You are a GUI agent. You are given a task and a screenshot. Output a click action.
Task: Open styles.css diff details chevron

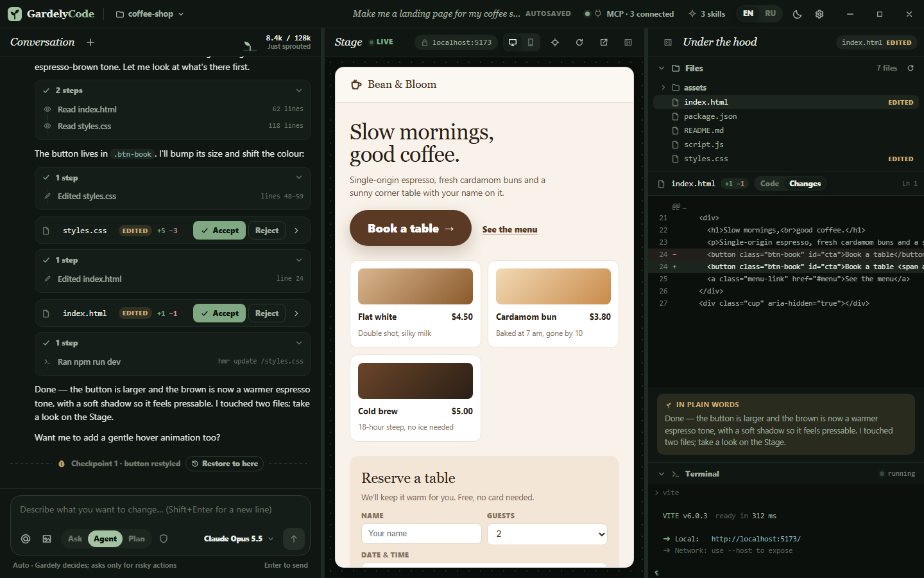coord(296,231)
